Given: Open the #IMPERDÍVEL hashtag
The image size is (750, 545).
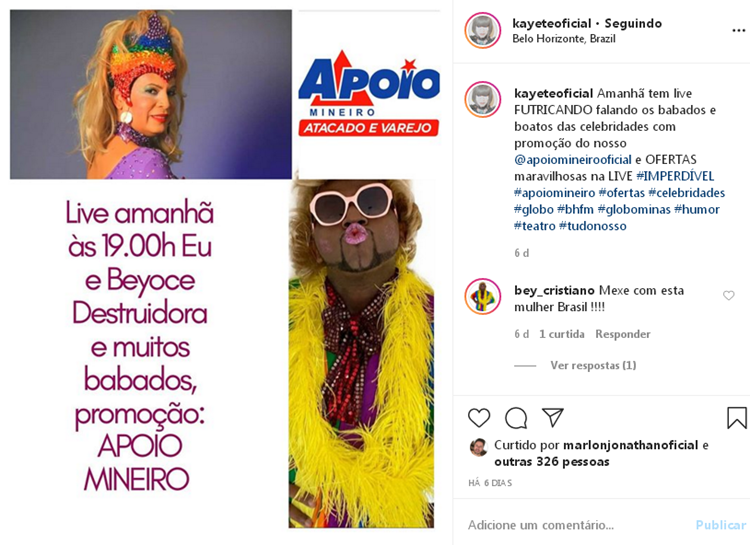Looking at the screenshot, I should point(675,176).
